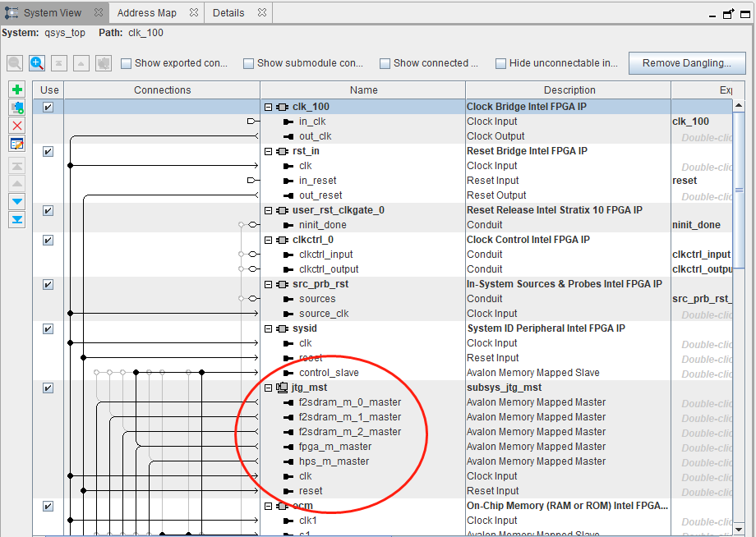Uncheck the Use checkbox for sysid
This screenshot has height=537, width=756.
(48, 328)
